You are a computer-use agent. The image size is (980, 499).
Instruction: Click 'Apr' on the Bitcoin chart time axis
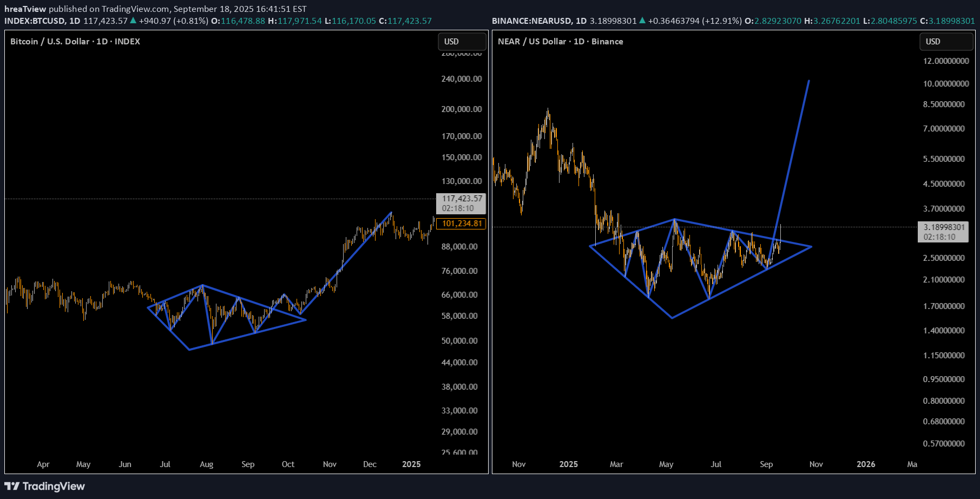(x=43, y=464)
